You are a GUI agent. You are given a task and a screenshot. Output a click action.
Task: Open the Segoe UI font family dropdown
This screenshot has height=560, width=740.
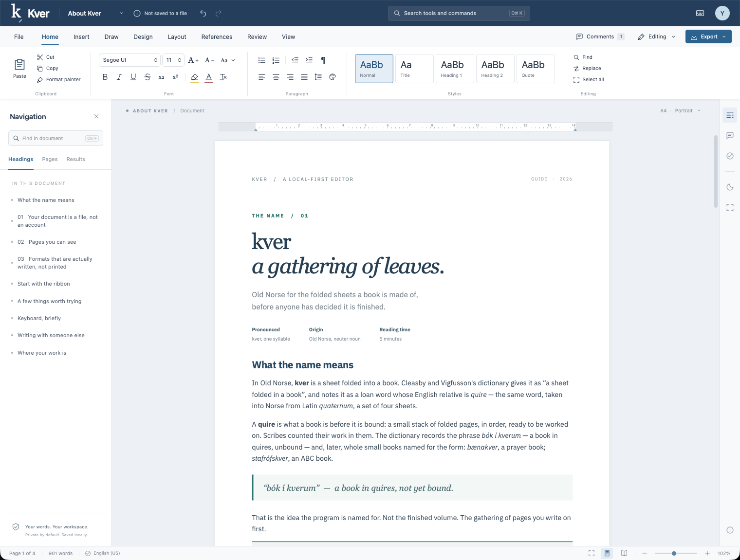[130, 60]
